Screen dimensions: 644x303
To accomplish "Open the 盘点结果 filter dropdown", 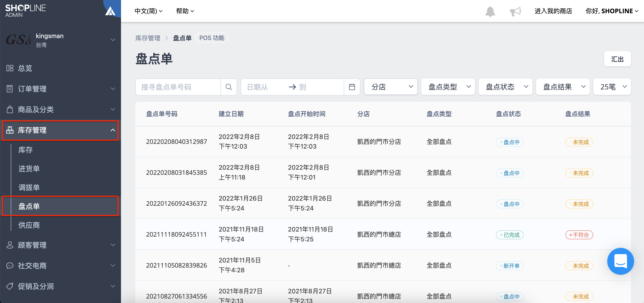I will pos(563,87).
